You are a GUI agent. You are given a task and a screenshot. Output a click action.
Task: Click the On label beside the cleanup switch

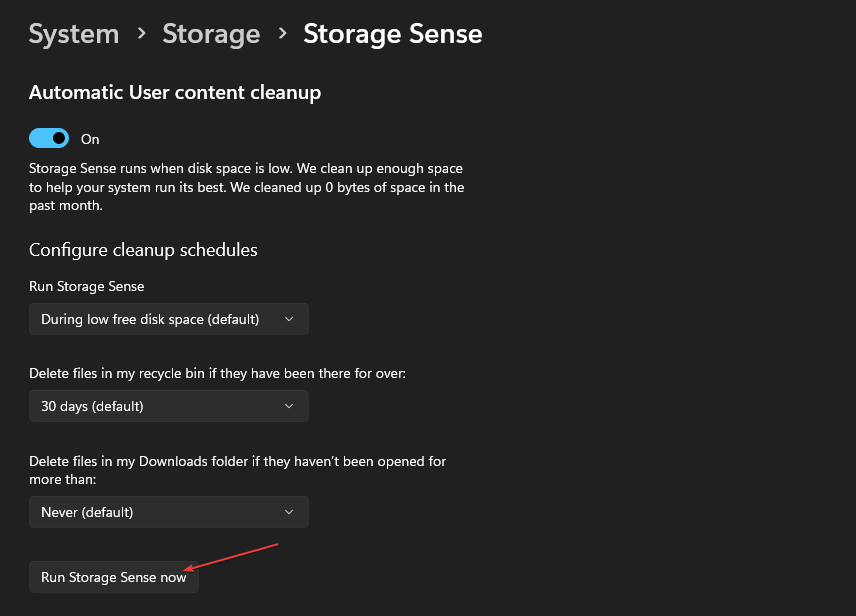[90, 138]
